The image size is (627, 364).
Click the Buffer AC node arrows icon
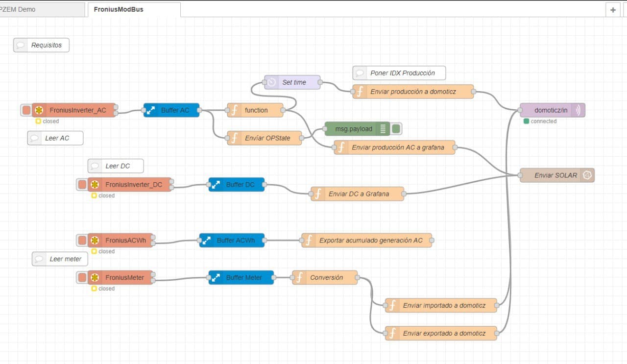150,110
